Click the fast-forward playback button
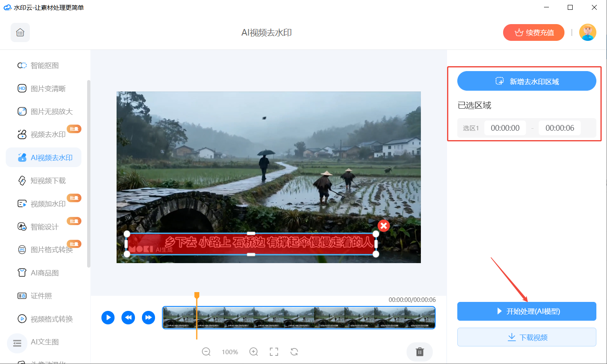Screen dimensions: 607x364 pos(148,317)
